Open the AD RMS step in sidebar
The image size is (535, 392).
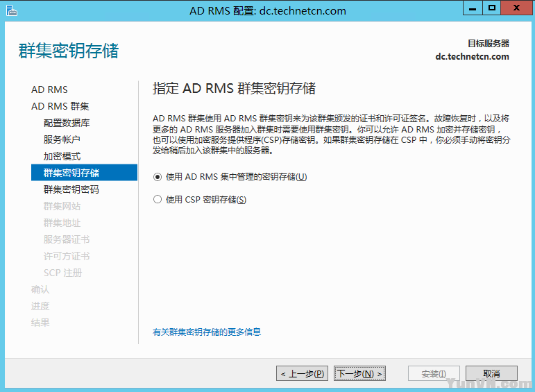tap(49, 90)
